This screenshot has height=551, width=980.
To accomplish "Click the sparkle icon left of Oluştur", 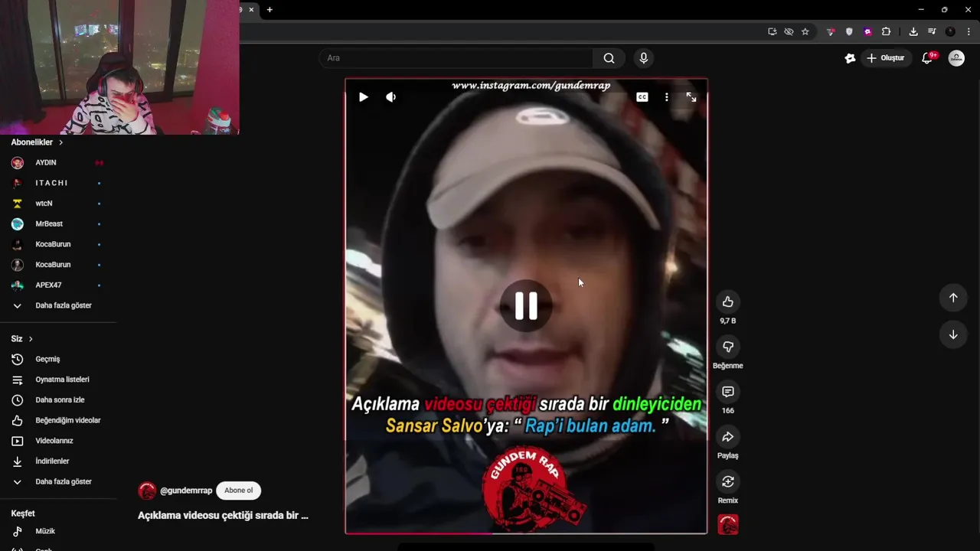I will [x=850, y=58].
